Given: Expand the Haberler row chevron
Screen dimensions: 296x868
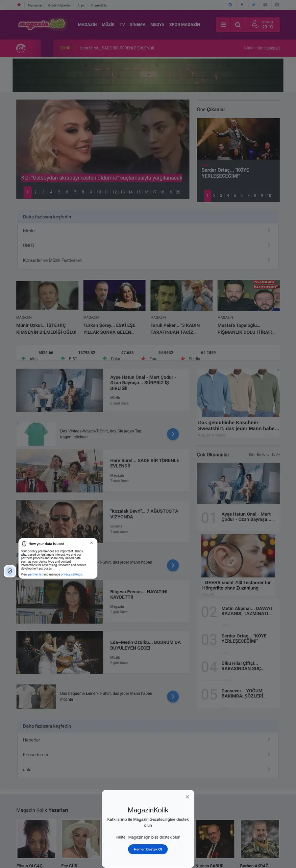Looking at the screenshot, I should 269,739.
